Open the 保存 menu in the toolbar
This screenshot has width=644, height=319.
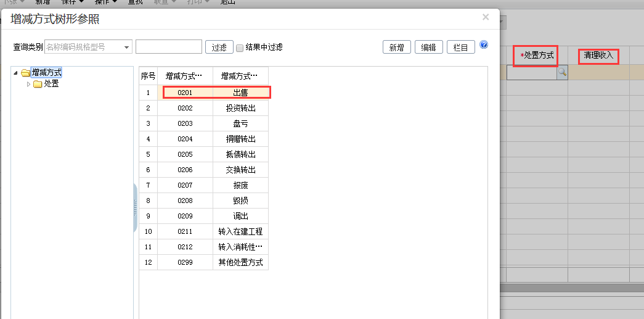point(71,2)
